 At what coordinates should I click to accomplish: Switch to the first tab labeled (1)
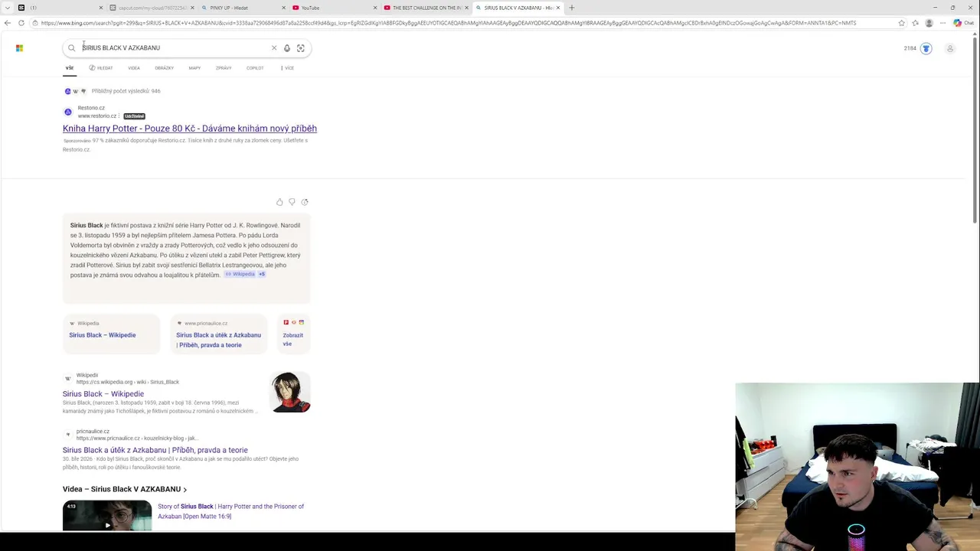(60, 8)
